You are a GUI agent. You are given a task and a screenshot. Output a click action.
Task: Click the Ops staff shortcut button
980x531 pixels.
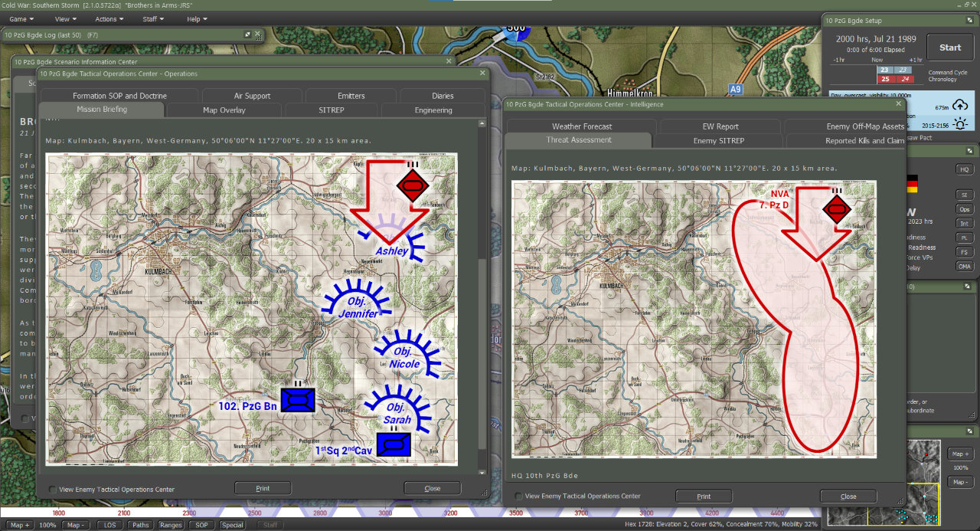(964, 209)
